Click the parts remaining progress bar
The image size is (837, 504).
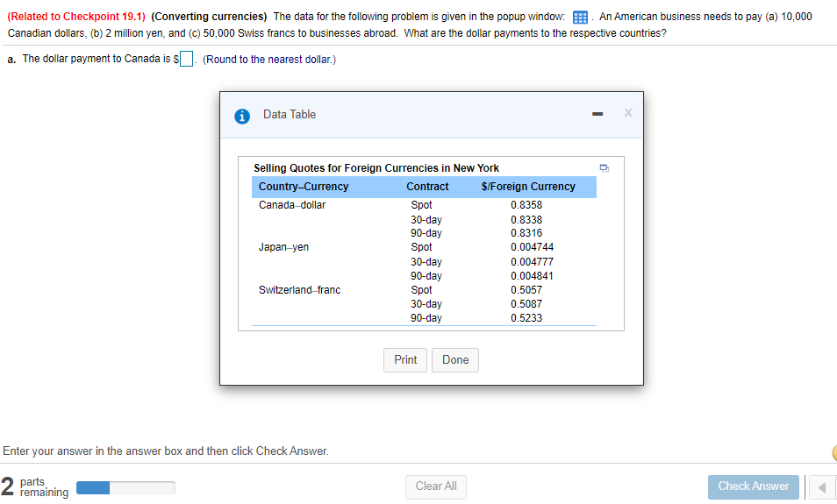pyautogui.click(x=125, y=487)
